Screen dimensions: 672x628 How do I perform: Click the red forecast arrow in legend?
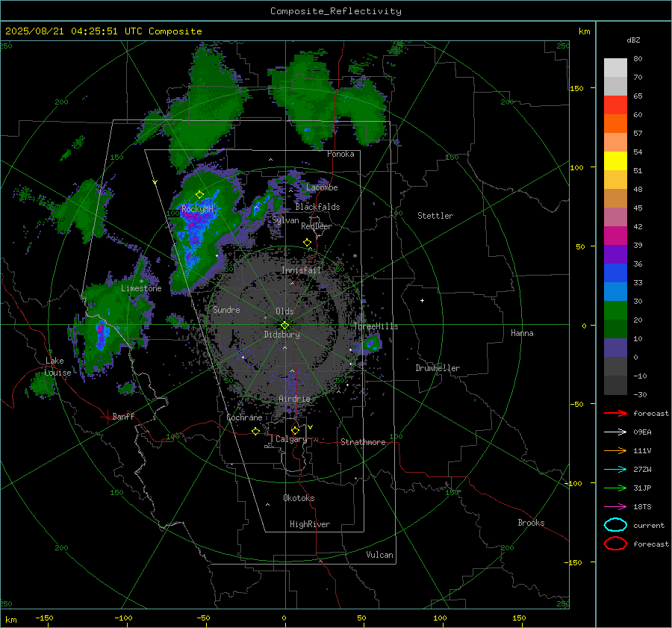click(615, 413)
